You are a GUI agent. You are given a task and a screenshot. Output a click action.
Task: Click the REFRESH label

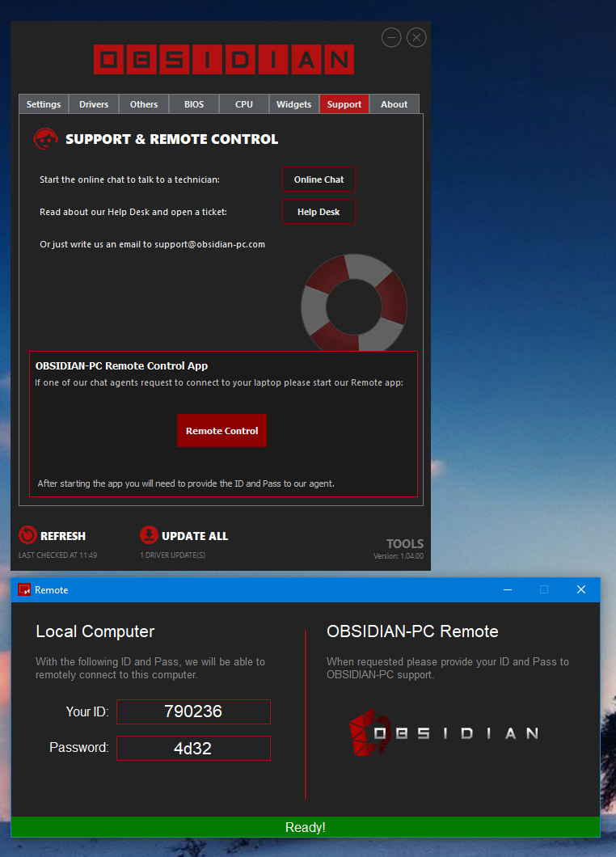[63, 536]
